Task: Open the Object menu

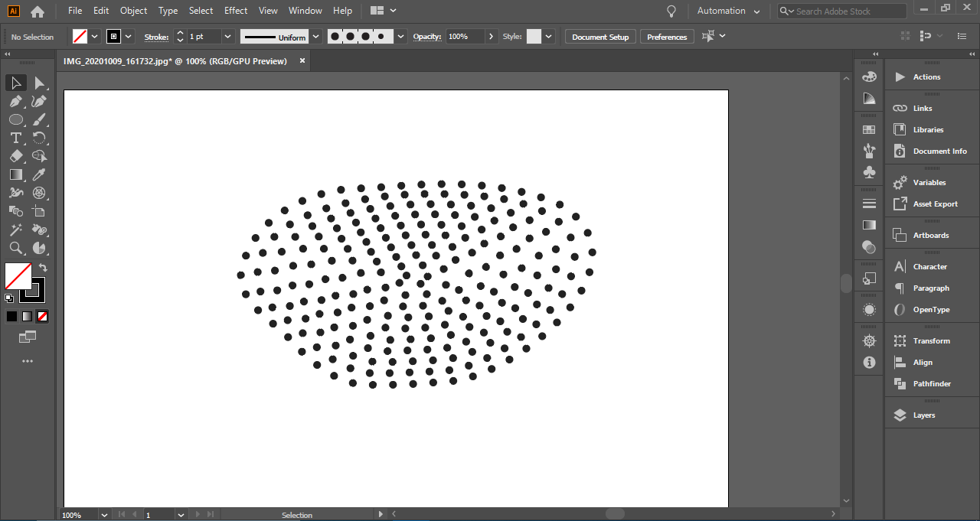Action: click(134, 11)
